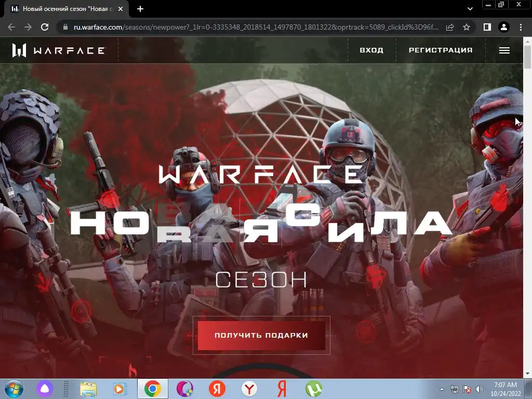Viewport: 532px width, 399px height.
Task: Click the page vertical scrollbar thumb
Action: pyautogui.click(x=527, y=57)
